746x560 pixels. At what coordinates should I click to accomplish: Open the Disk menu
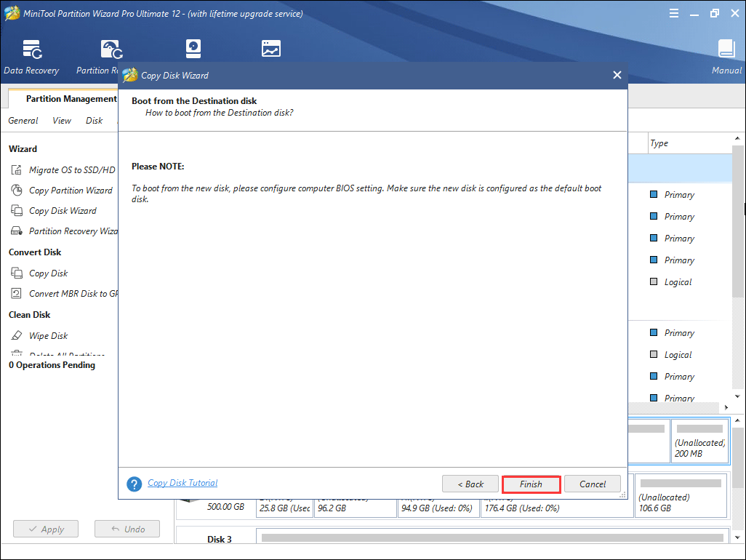point(95,121)
